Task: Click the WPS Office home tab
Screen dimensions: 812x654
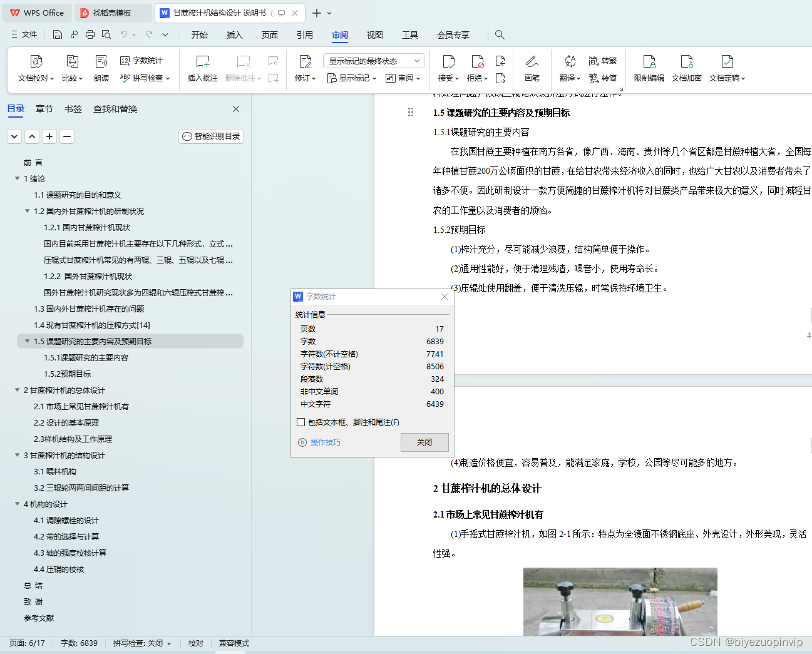Action: point(38,13)
